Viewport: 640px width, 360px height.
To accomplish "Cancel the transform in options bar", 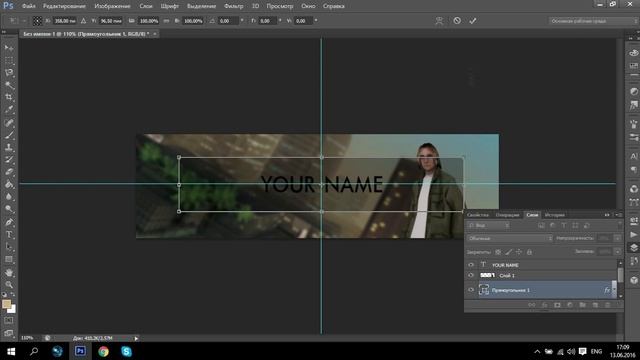I will click(x=457, y=20).
